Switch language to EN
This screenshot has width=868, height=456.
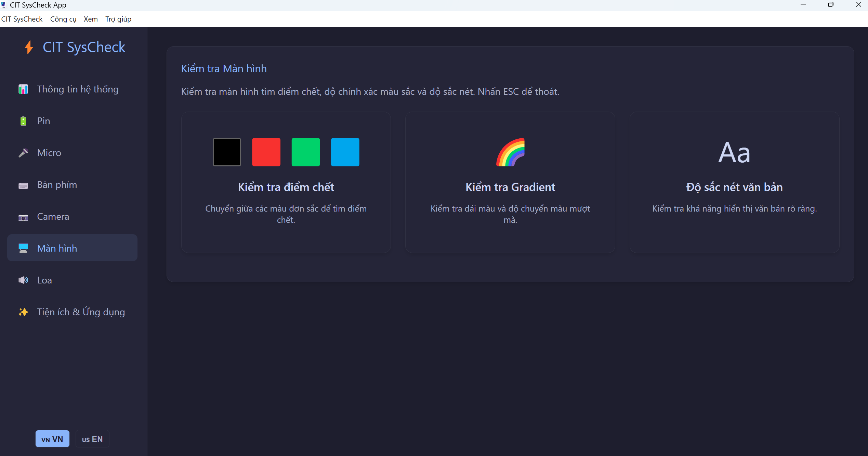(92, 439)
